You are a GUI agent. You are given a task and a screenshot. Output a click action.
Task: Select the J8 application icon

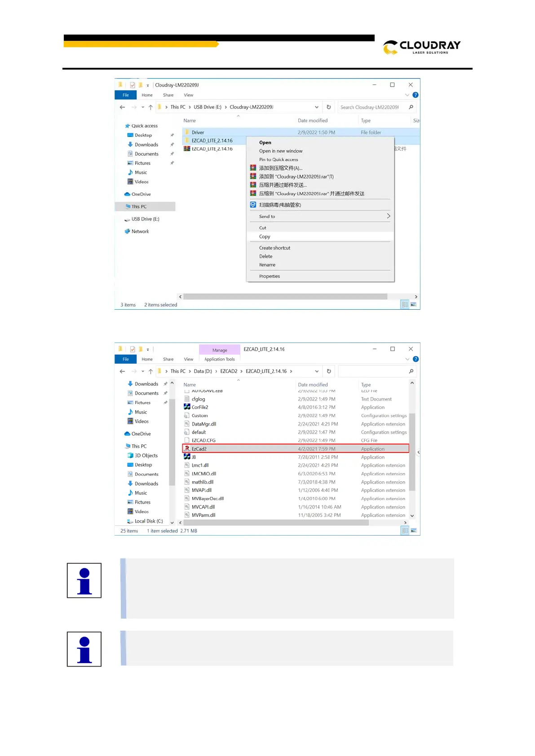(187, 457)
